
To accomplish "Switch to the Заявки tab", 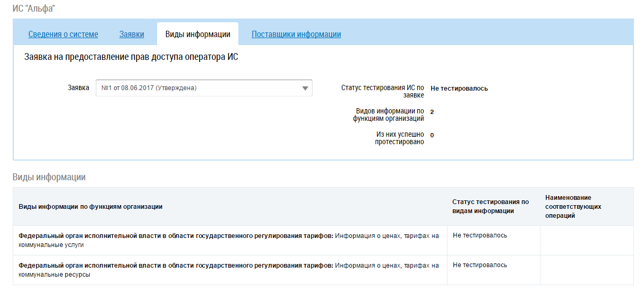I will [x=132, y=34].
